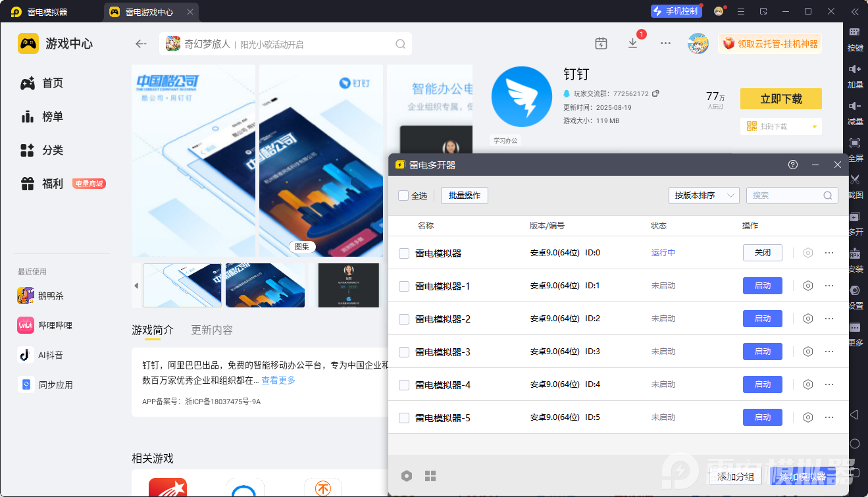868x497 pixels.
Task: Focus the 搜索 field in the multi-opener
Action: pos(792,196)
